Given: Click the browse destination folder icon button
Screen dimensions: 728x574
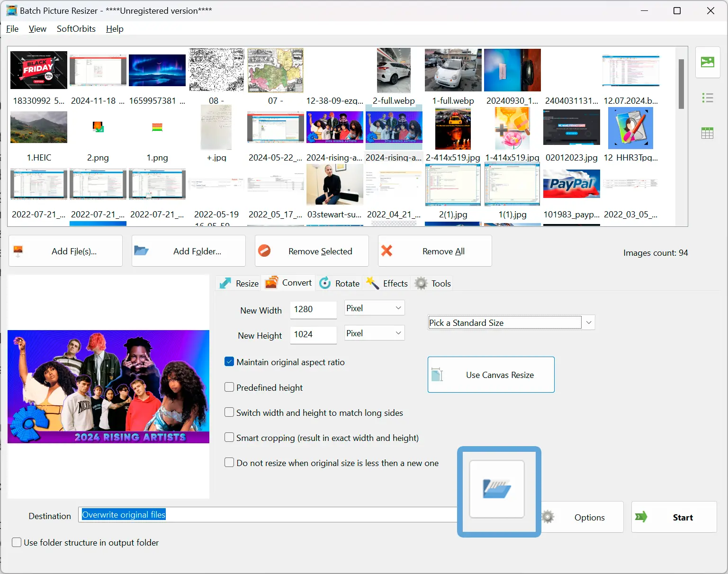Looking at the screenshot, I should pos(497,489).
